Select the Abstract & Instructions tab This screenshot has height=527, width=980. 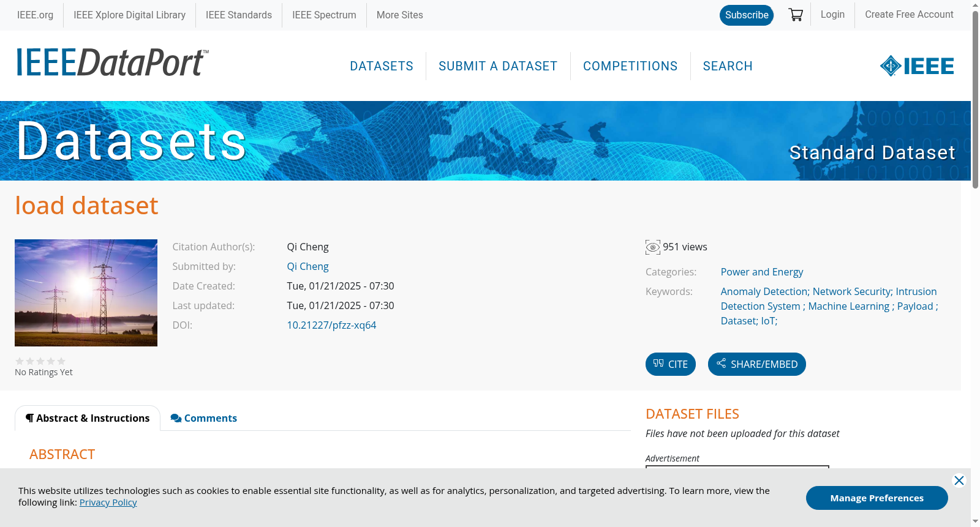click(x=88, y=418)
